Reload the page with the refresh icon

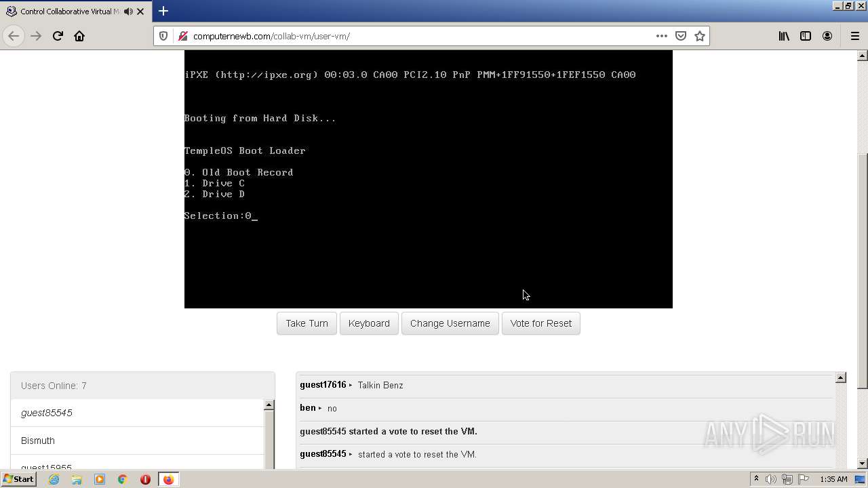tap(58, 36)
